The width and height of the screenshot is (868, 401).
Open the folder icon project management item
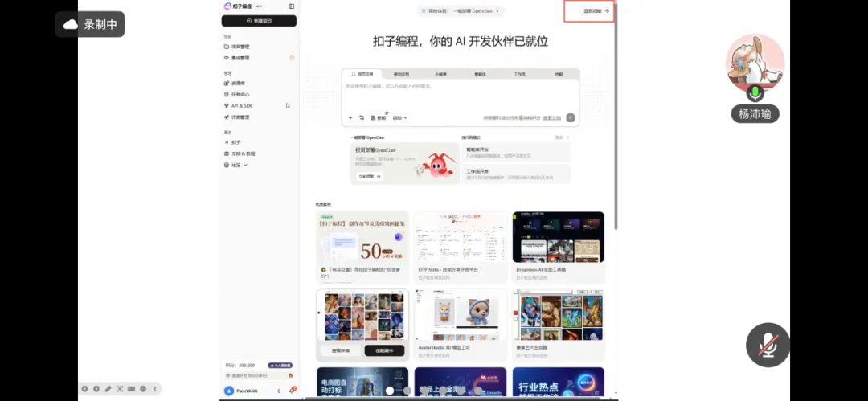click(237, 47)
